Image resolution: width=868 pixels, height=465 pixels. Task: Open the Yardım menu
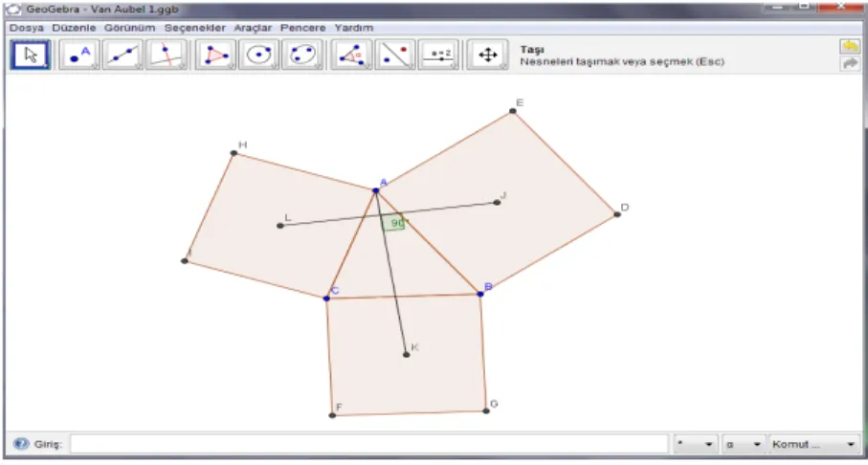pyautogui.click(x=354, y=28)
